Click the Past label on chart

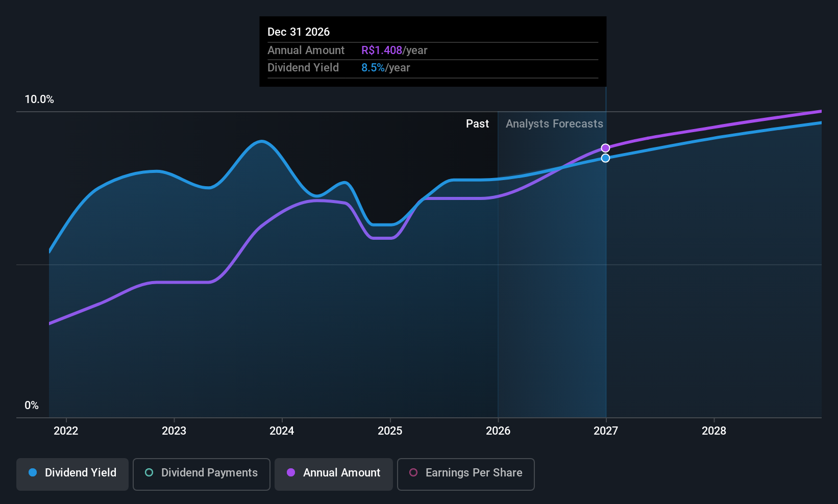477,124
